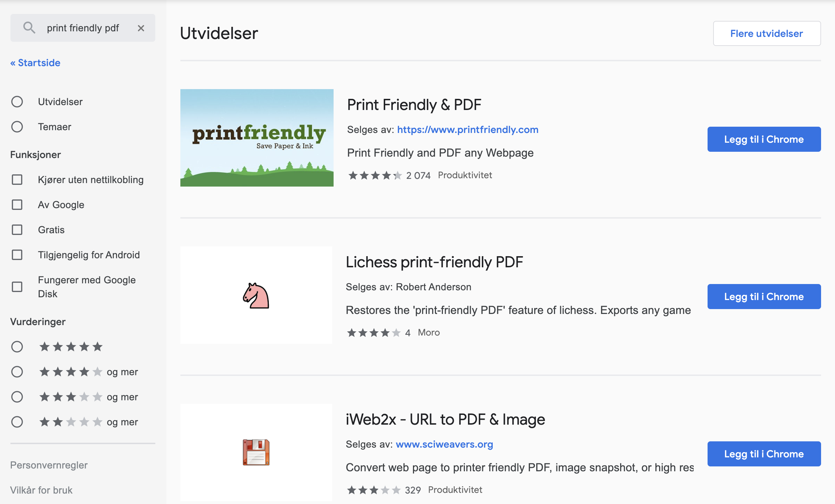The height and width of the screenshot is (504, 835).
Task: Check the Kjører uten nettilkobling filter
Action: pyautogui.click(x=17, y=180)
